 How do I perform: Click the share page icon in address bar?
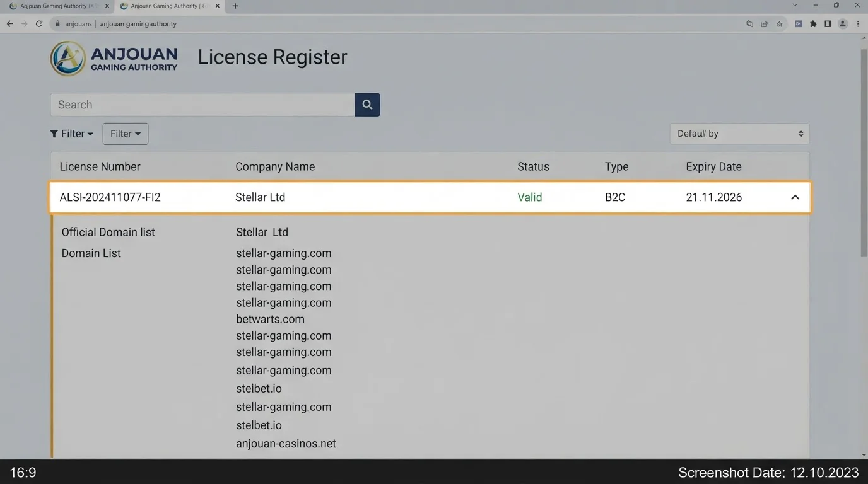(765, 24)
